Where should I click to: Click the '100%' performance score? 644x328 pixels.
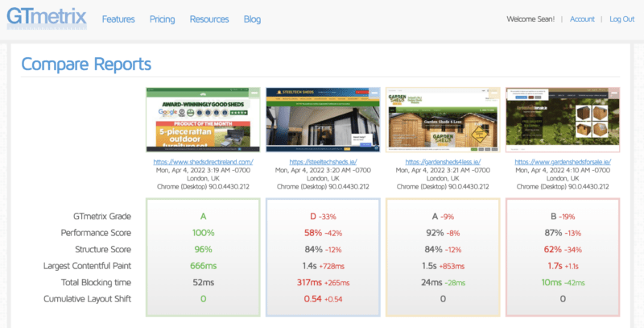pos(204,233)
